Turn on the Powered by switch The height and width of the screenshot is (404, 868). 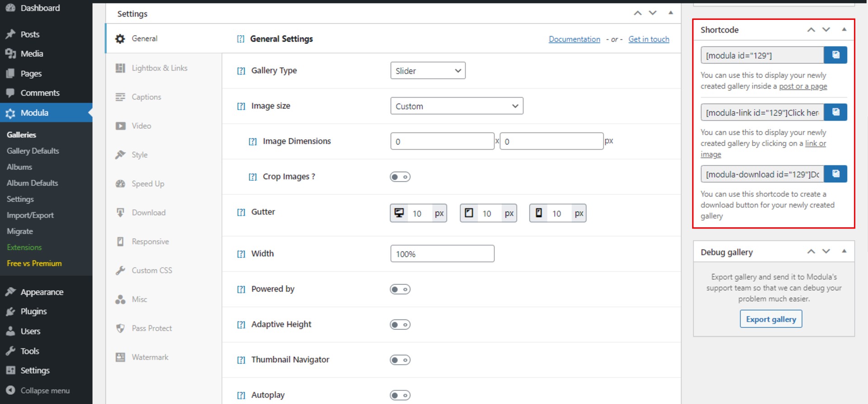point(400,289)
